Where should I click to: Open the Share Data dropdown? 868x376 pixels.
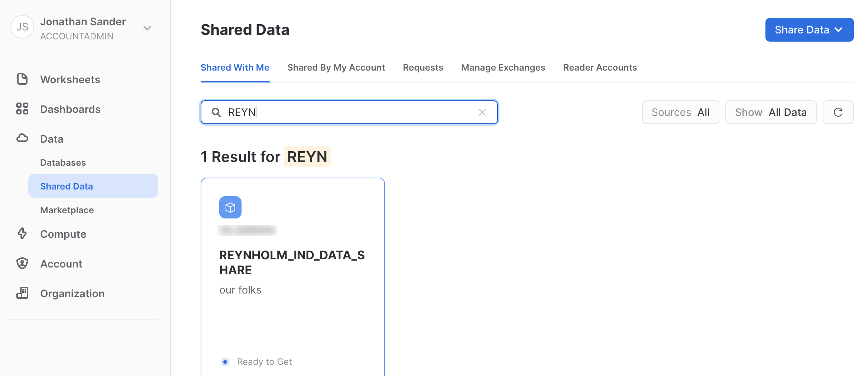(x=809, y=30)
